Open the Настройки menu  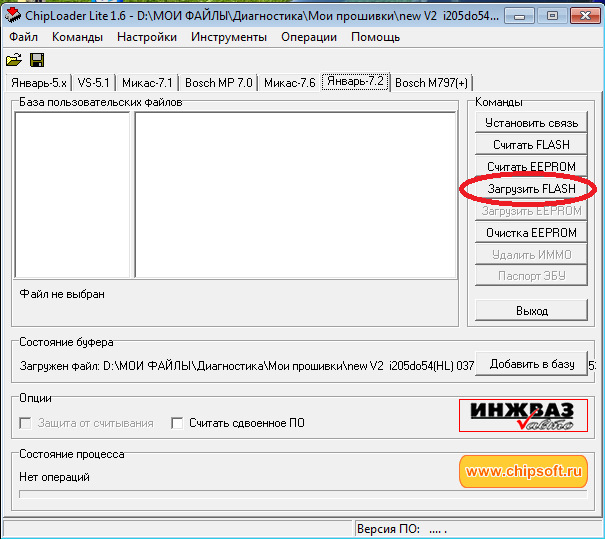click(147, 37)
